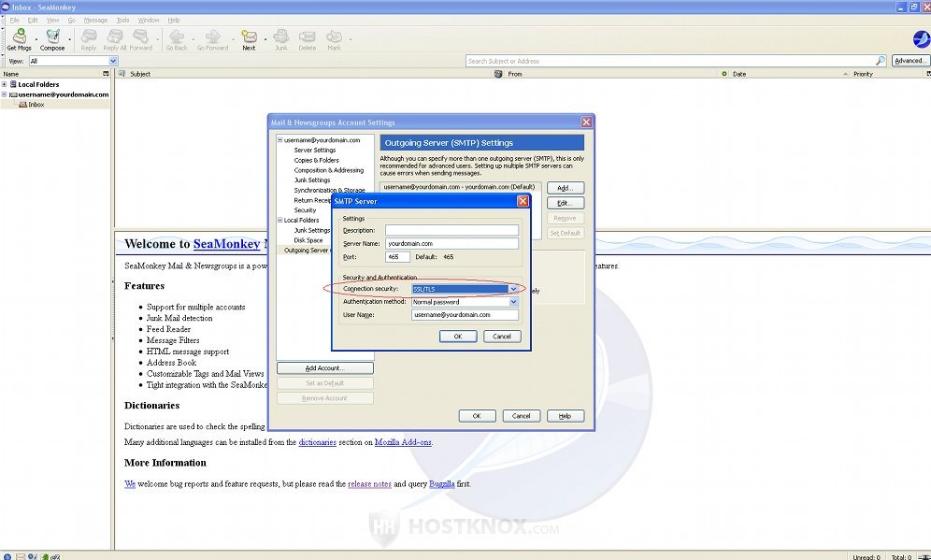Click the Go Forward toolbar icon
The width and height of the screenshot is (931, 560).
tap(212, 36)
